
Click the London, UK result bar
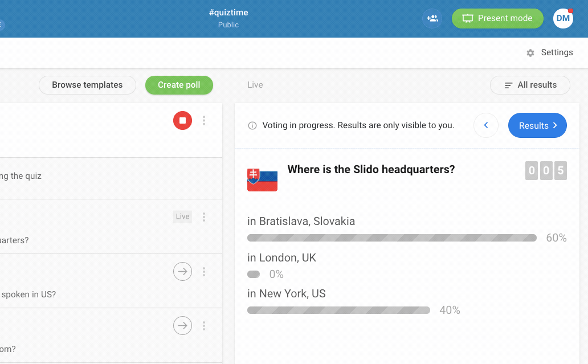tap(254, 275)
